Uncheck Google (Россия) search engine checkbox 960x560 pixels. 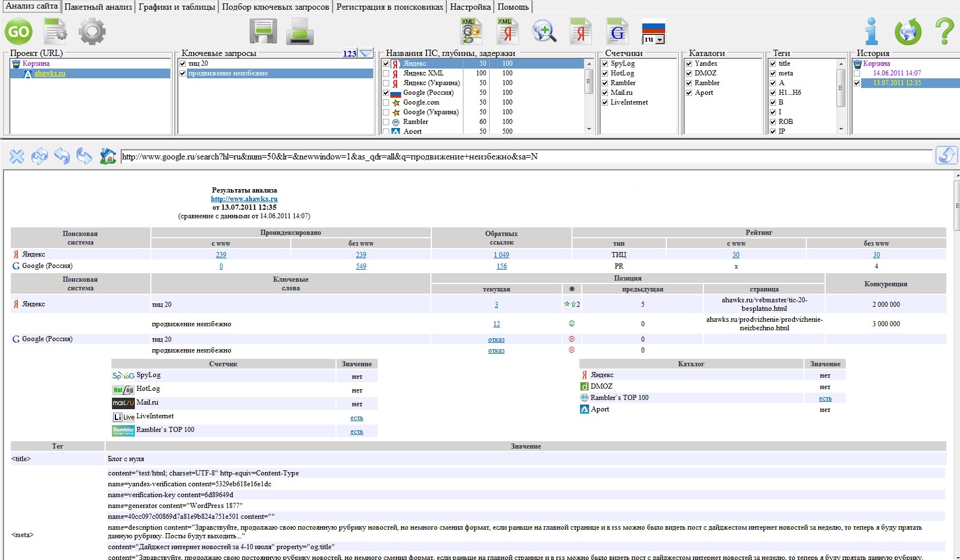coord(386,93)
